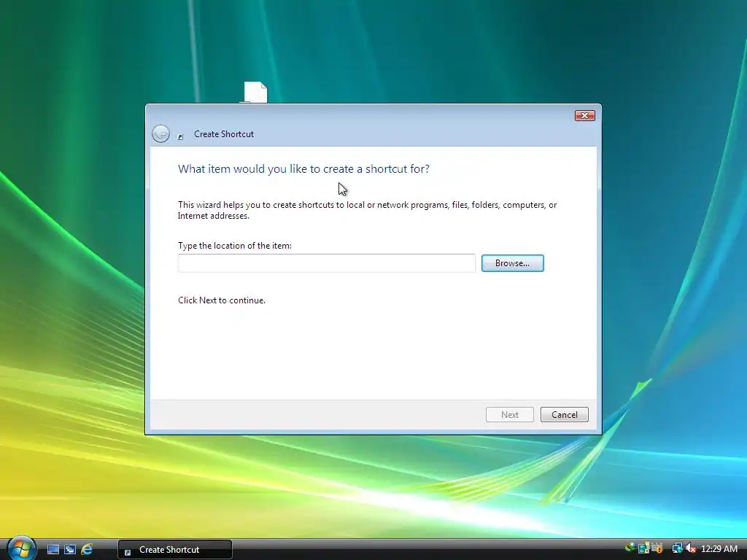Click Switch between windows icon
The height and width of the screenshot is (560, 747).
70,550
